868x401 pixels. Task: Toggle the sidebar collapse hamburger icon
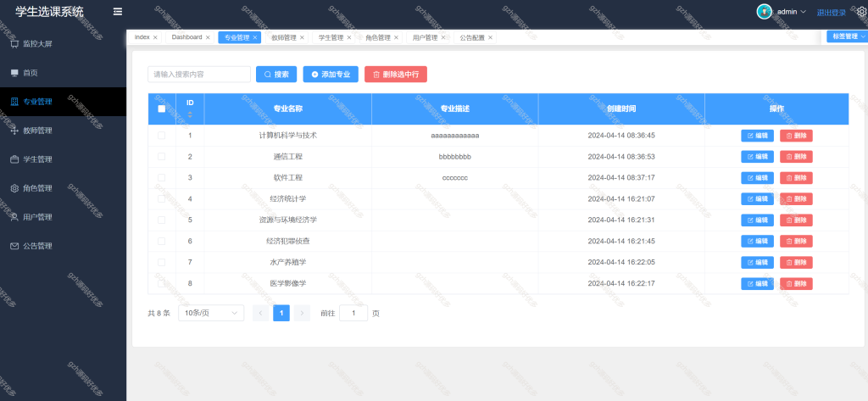[117, 12]
